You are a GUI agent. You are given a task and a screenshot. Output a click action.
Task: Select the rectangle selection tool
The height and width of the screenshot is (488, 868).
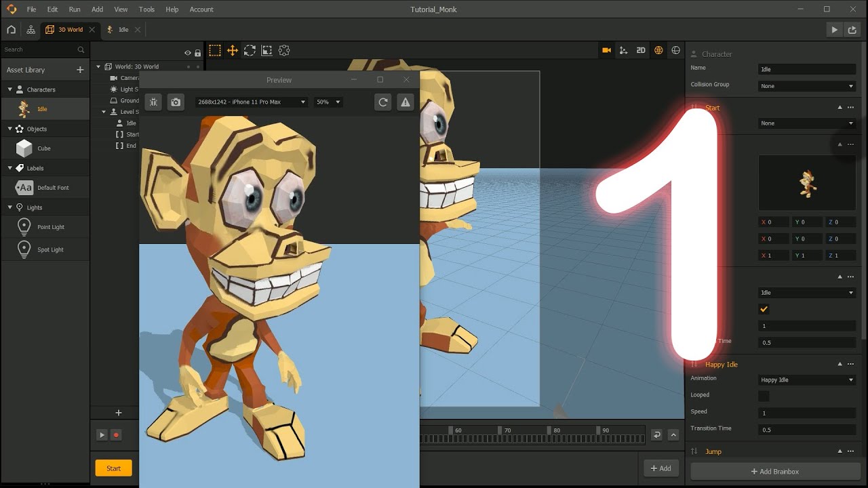215,50
